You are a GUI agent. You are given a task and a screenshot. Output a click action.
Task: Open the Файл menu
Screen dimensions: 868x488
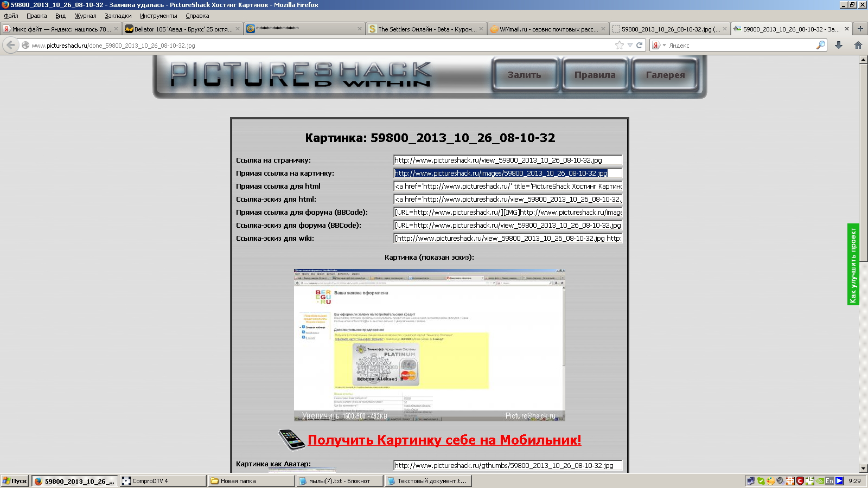11,16
